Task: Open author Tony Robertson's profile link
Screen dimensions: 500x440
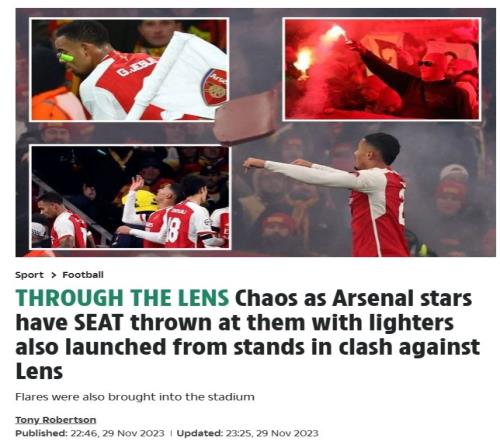Action: click(x=56, y=420)
